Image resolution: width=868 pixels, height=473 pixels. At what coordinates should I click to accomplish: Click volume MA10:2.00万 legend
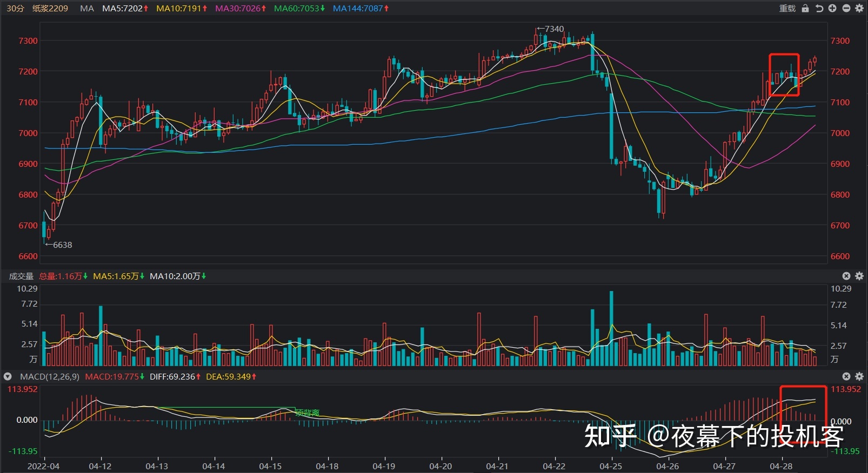click(x=178, y=276)
